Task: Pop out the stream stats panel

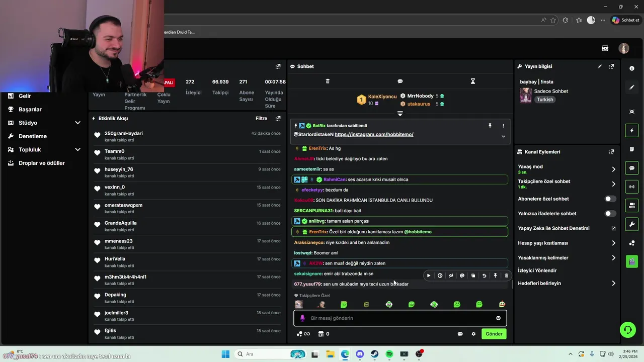Action: click(278, 66)
